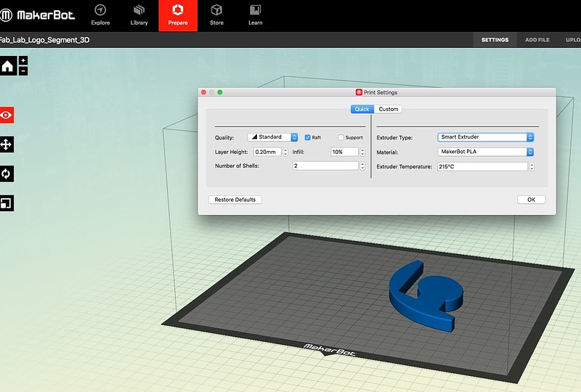Zoom in with the plus button
Image resolution: width=581 pixels, height=392 pixels.
[x=23, y=60]
